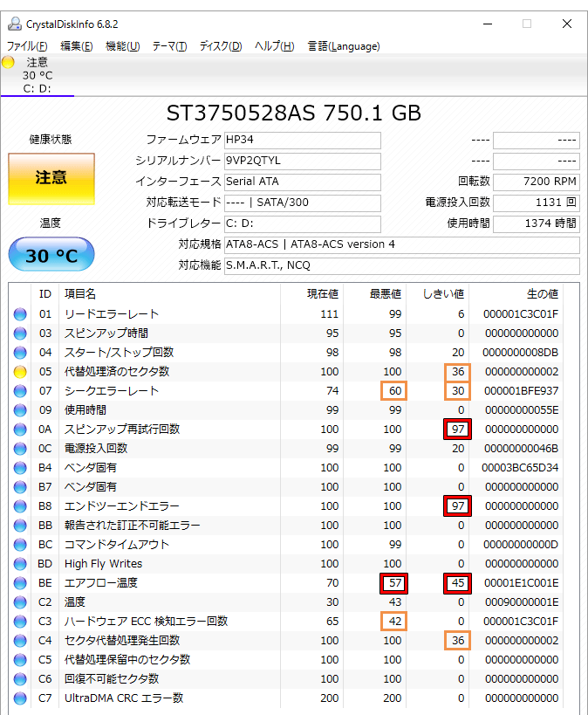Open the ファイル(F) menu
Screen dimensions: 588x715
[x=27, y=46]
